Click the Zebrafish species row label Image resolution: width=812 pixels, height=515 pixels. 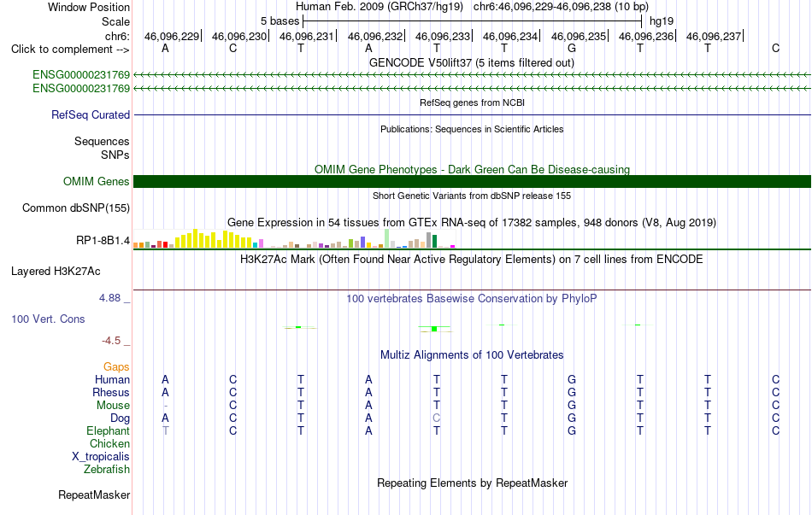point(107,470)
